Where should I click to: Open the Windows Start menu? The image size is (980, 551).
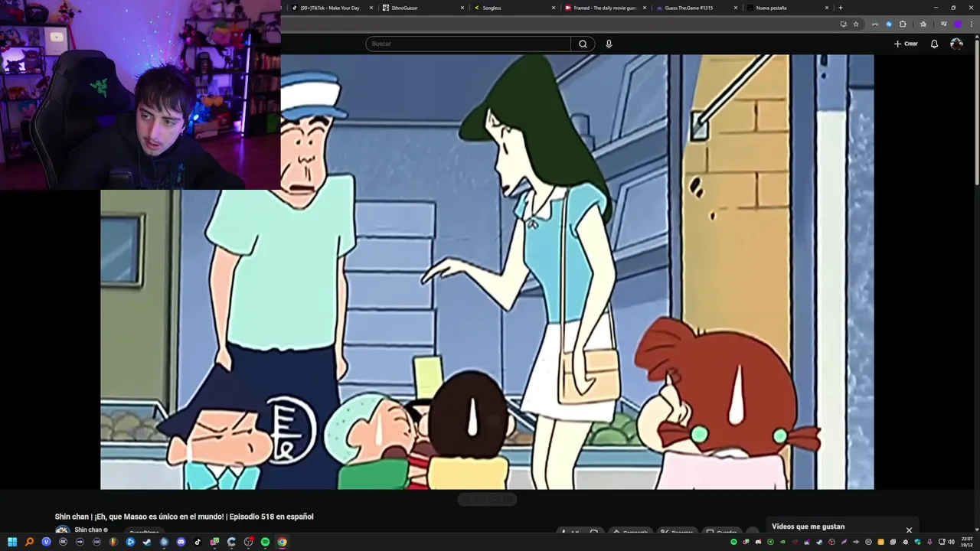click(12, 542)
